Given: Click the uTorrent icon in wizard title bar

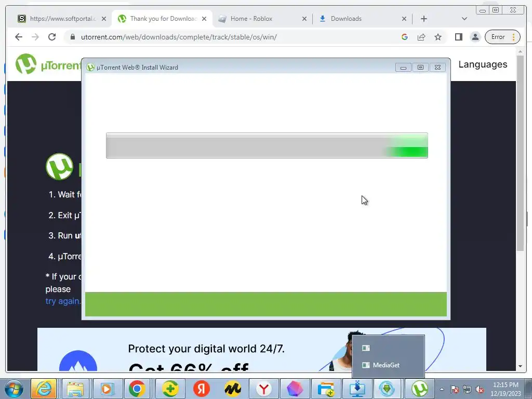Looking at the screenshot, I should click(x=90, y=67).
